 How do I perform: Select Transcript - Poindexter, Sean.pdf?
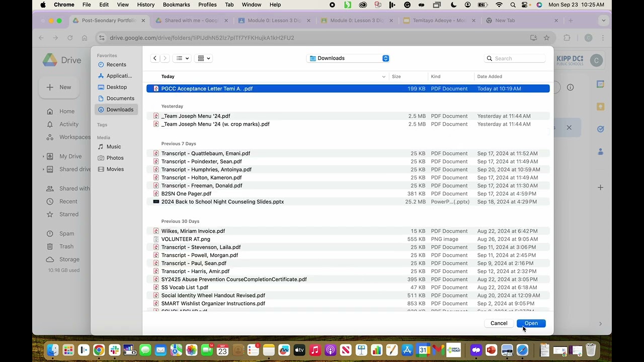pyautogui.click(x=348, y=161)
